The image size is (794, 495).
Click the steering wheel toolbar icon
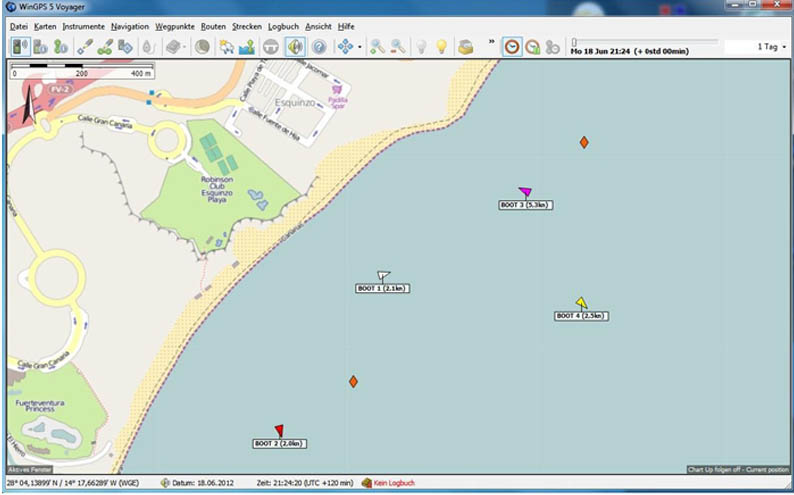tap(270, 47)
